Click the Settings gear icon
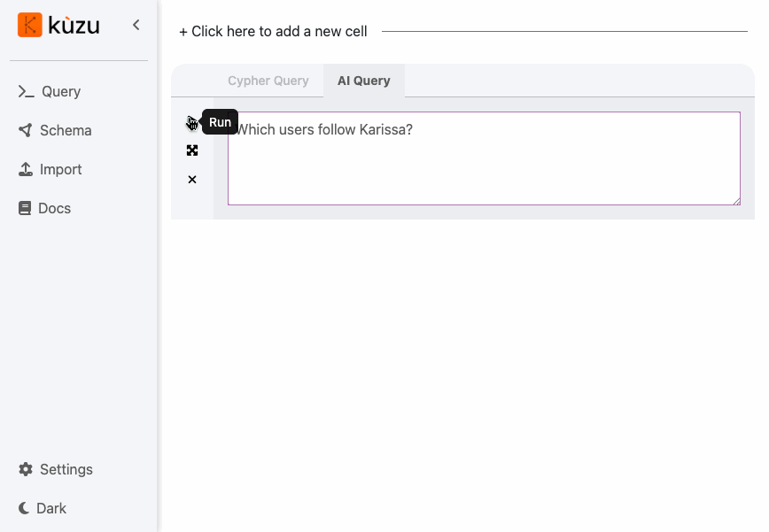The height and width of the screenshot is (532, 769). [x=26, y=469]
